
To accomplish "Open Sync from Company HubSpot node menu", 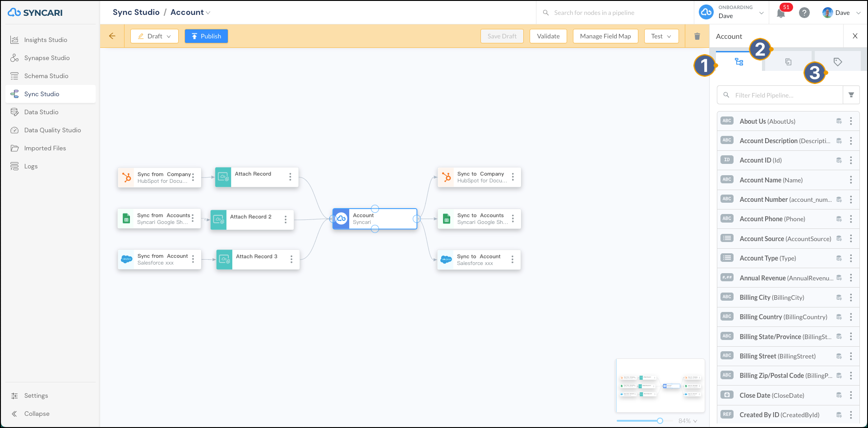I will coord(193,177).
